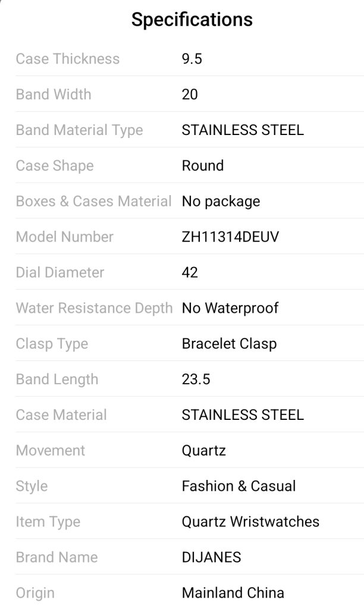
Task: Click the Specifications heading
Action: pyautogui.click(x=192, y=20)
